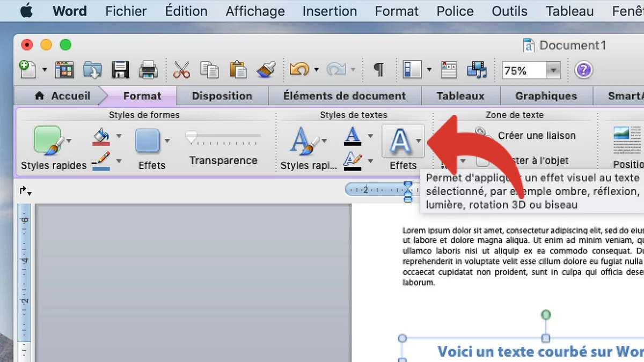
Task: Expand shape fill color dropdown arrow
Action: pos(119,136)
